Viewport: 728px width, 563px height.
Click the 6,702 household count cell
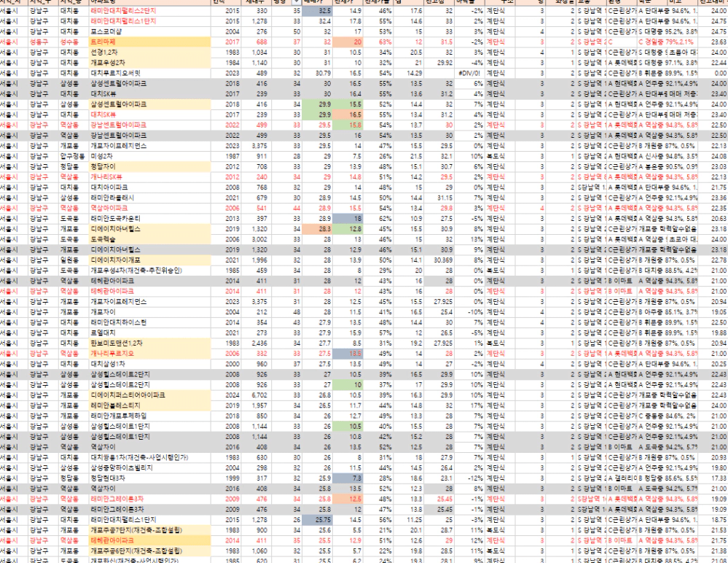coord(255,395)
